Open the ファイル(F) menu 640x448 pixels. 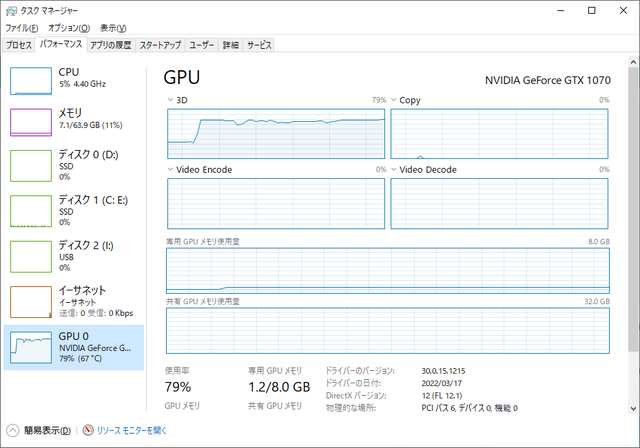click(23, 28)
